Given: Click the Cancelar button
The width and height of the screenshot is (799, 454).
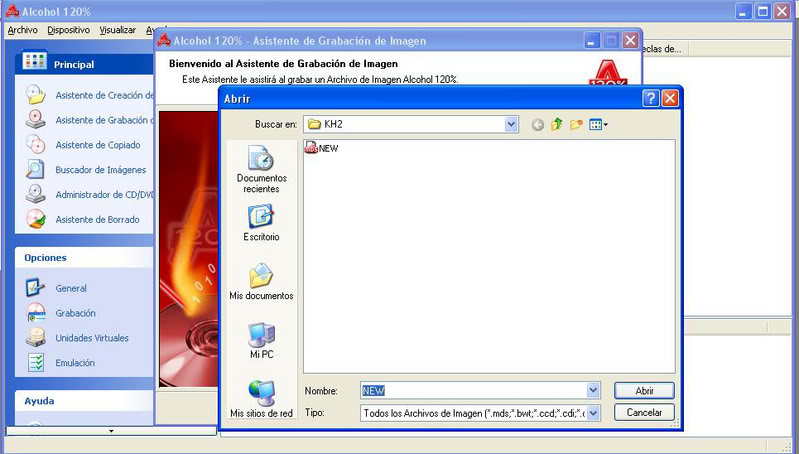Looking at the screenshot, I should (x=644, y=412).
